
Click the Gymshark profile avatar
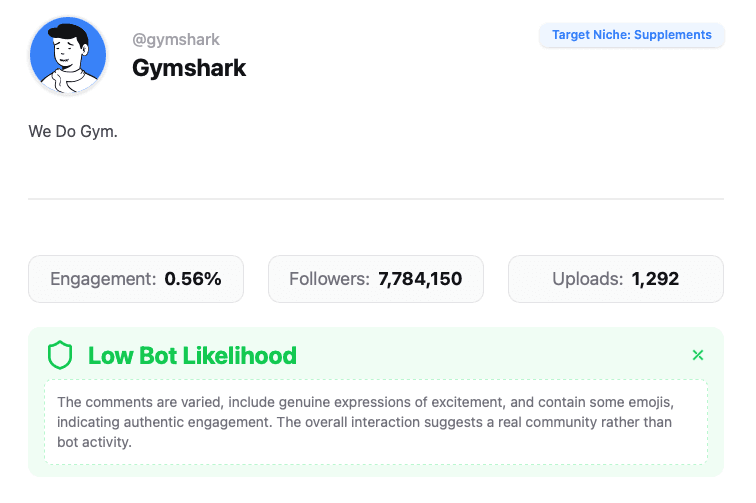pyautogui.click(x=68, y=55)
